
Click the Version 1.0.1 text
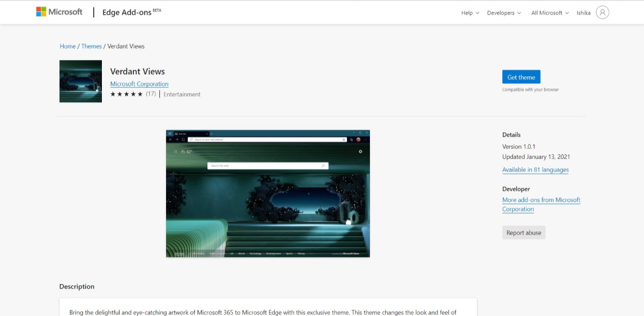519,147
